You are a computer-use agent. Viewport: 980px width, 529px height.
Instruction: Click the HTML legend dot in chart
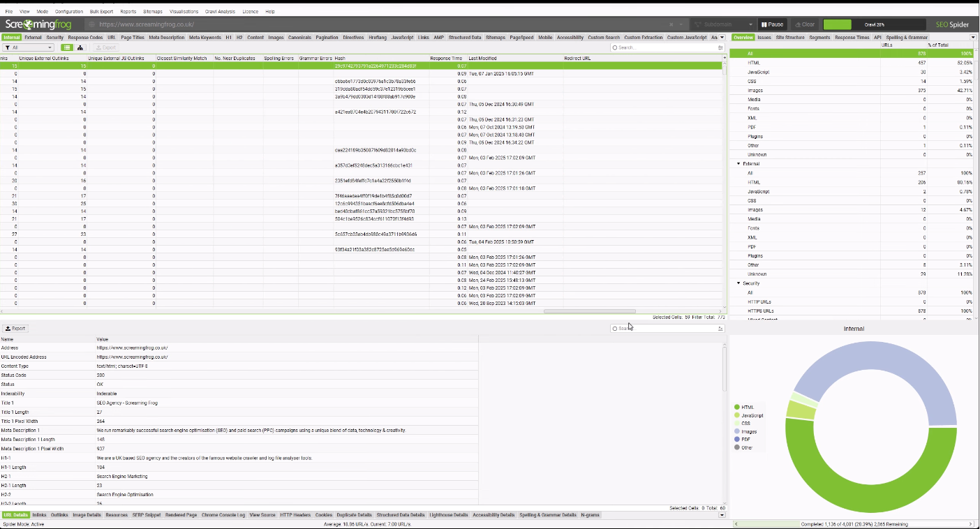737,407
